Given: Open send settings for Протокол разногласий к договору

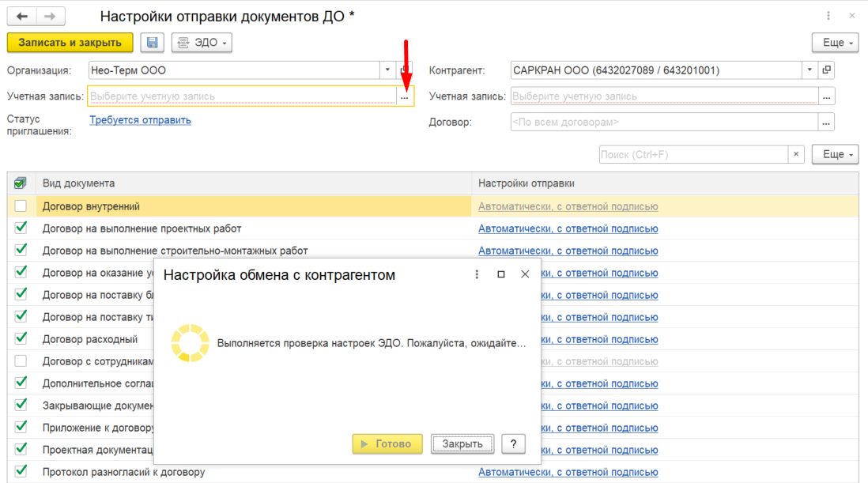Looking at the screenshot, I should click(568, 472).
